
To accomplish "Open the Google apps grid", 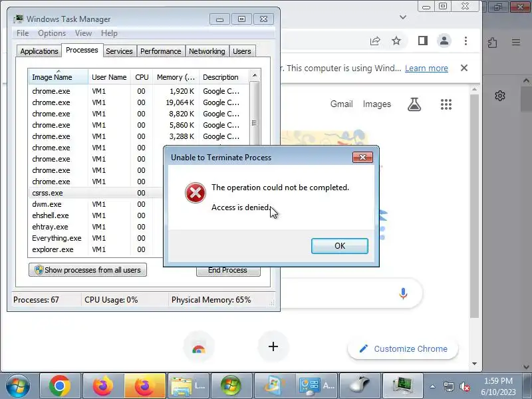I will [x=446, y=104].
